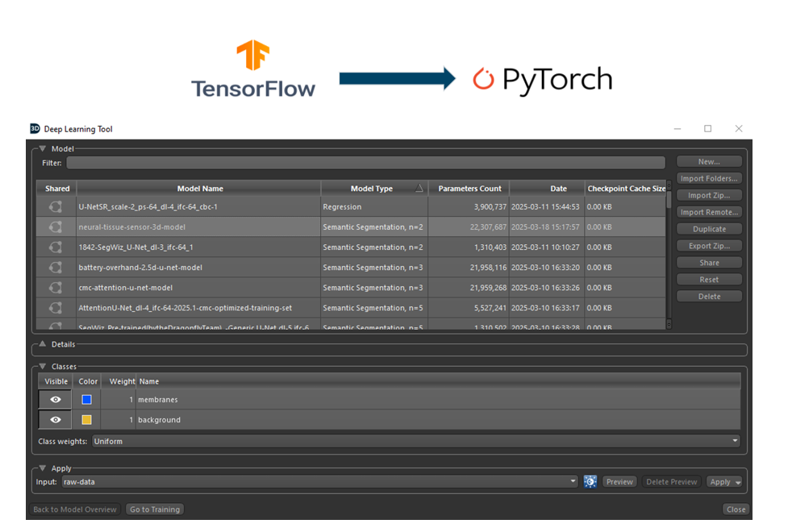788x532 pixels.
Task: Click the shared icon for U-NetSR_scale-2 model
Action: [x=56, y=207]
